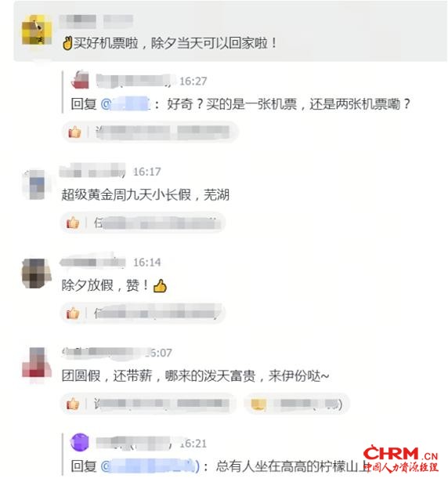Open the blue-gray avatar of 16:17 commenter
Viewport: 448px width, 482px height.
click(x=36, y=184)
